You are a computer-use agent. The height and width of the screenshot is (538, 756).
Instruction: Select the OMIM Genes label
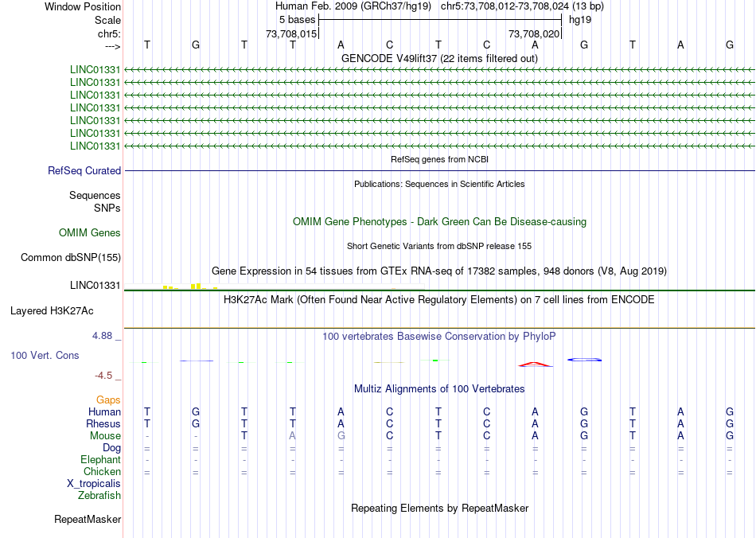pos(90,233)
